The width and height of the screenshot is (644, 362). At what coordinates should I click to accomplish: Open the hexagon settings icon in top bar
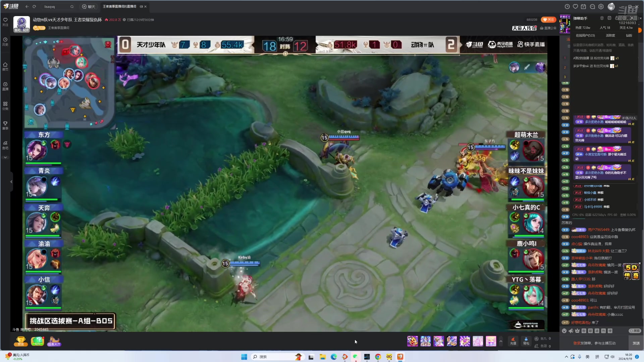pos(601,6)
